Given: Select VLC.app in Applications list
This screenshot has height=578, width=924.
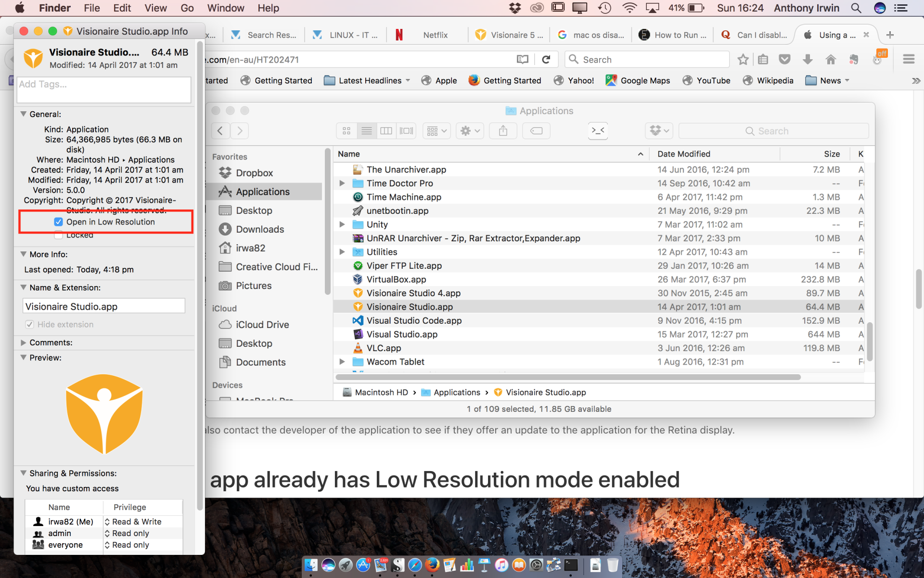Looking at the screenshot, I should (x=598, y=348).
